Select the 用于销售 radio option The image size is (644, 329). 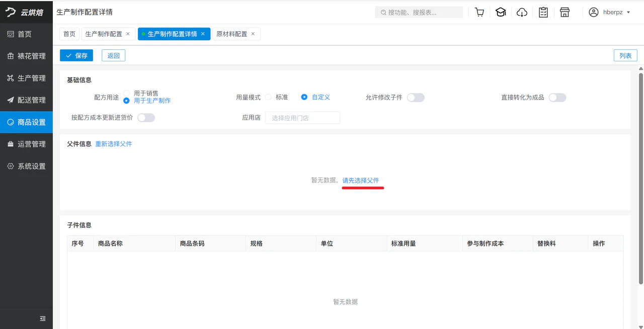click(126, 94)
